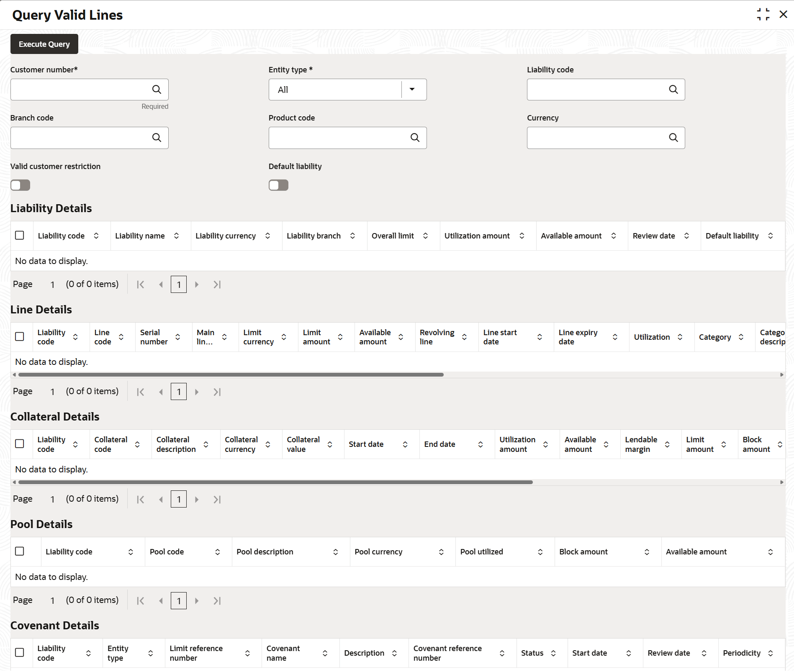Click the Line Details horizontal scrollbar
Screen dimensions: 794x672
231,375
